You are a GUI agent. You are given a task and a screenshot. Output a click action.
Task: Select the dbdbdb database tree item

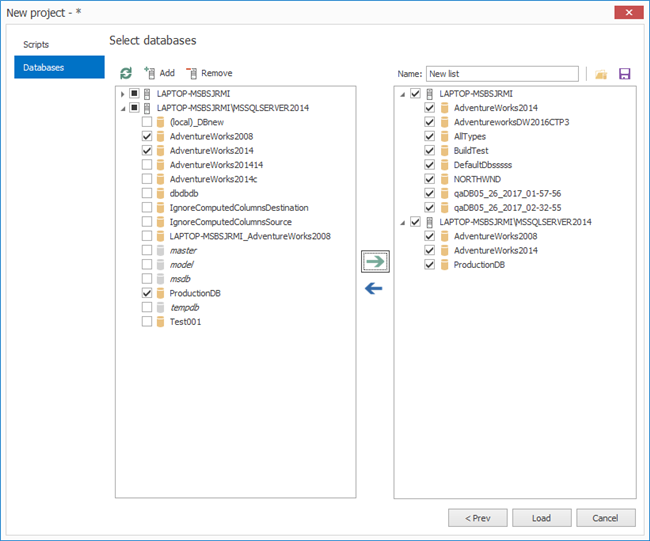click(184, 193)
